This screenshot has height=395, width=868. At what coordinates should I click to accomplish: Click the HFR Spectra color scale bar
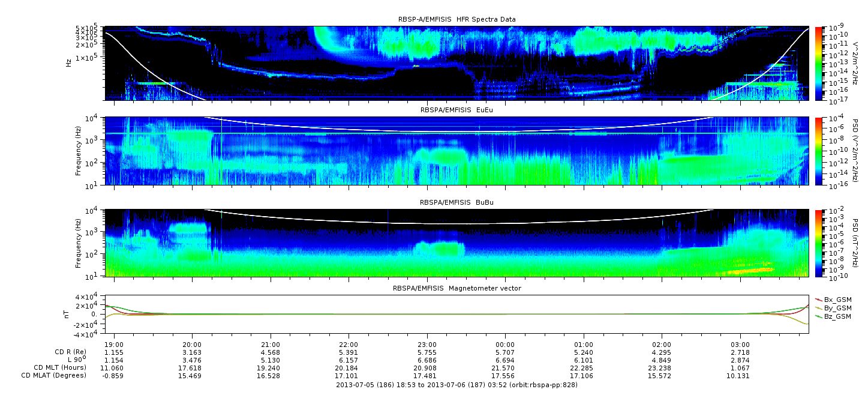[x=818, y=63]
